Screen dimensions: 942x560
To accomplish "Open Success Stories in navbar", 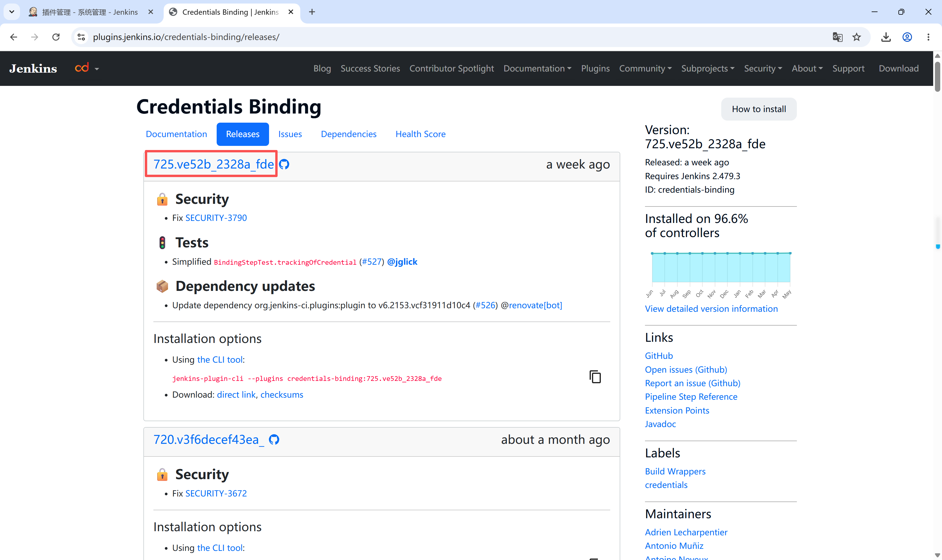I will tap(370, 69).
